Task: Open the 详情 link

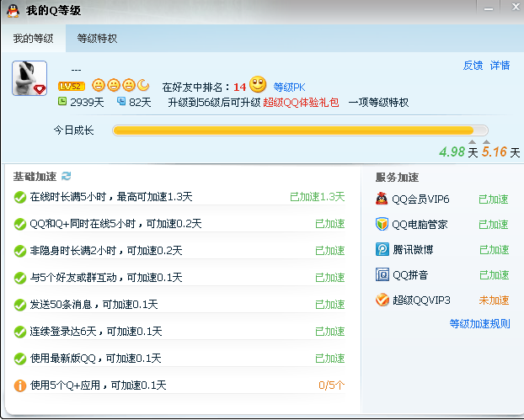Action: tap(500, 65)
